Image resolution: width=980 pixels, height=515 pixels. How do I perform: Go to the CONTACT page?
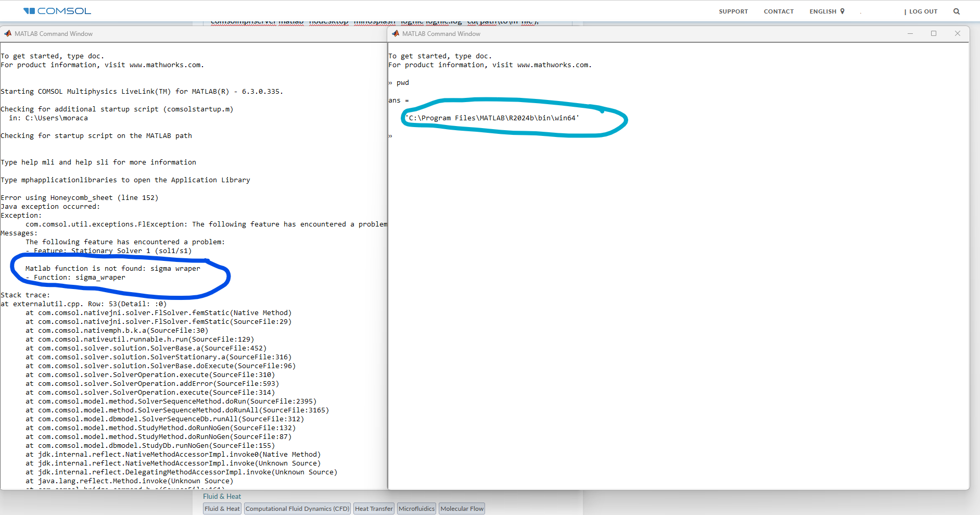pos(779,11)
